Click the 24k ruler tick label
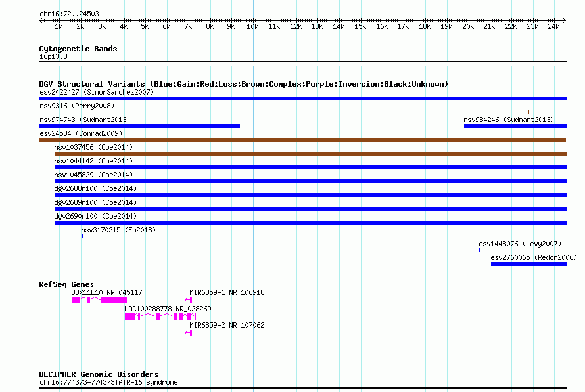Screen dimensions: 585x392 click(x=553, y=27)
